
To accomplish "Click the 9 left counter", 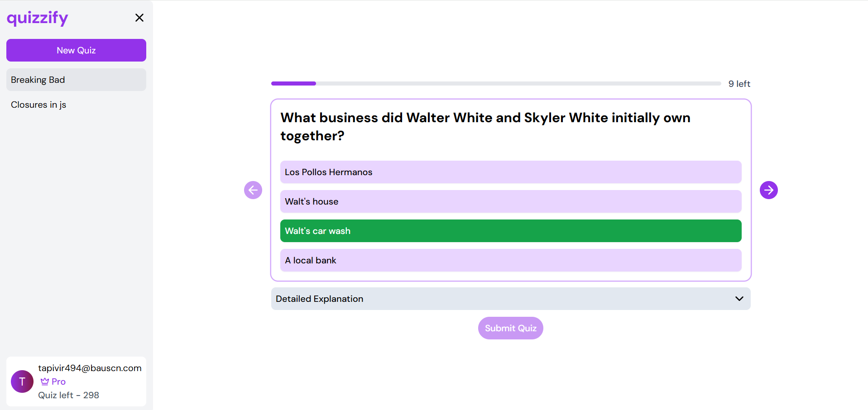I will (739, 84).
